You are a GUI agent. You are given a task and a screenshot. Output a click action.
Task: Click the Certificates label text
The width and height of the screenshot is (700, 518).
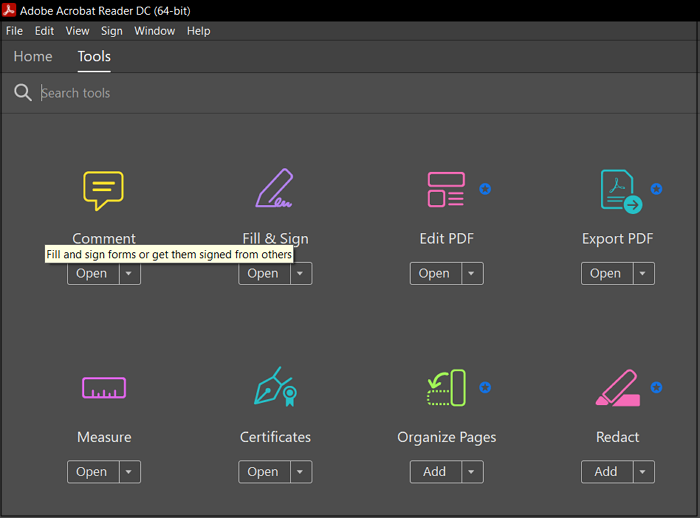point(275,437)
